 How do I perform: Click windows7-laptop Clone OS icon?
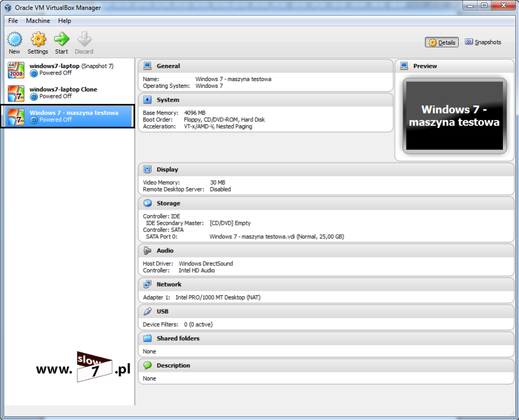[x=16, y=93]
